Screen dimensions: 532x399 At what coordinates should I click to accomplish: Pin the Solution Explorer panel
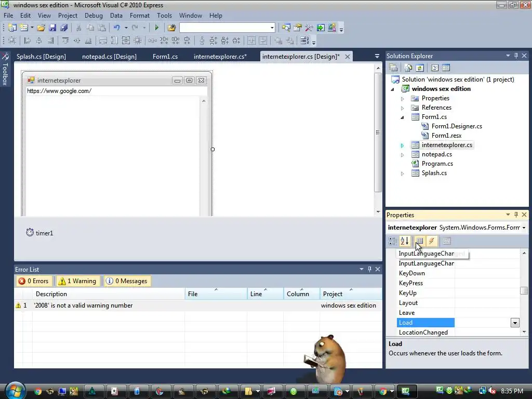pos(516,56)
